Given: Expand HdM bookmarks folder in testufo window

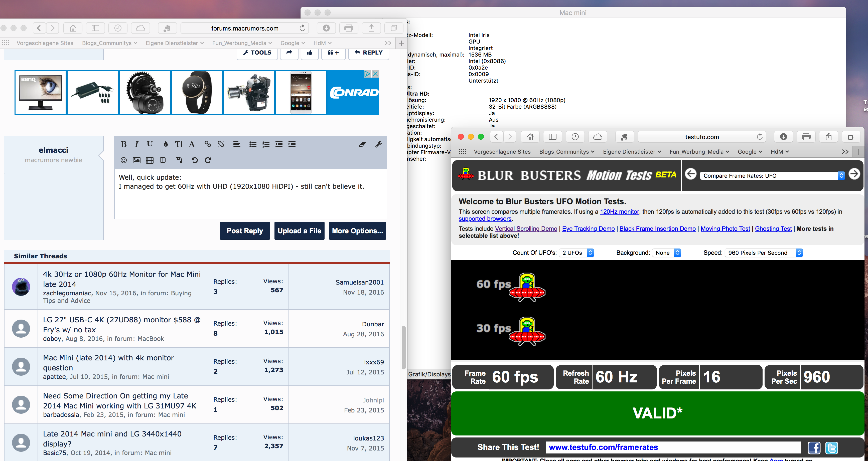Looking at the screenshot, I should coord(779,152).
